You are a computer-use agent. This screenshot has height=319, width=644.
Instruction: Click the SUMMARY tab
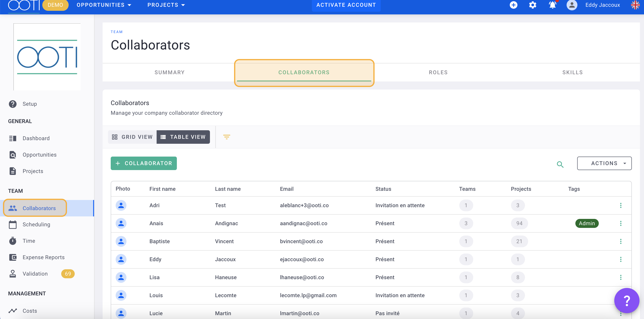(x=170, y=73)
